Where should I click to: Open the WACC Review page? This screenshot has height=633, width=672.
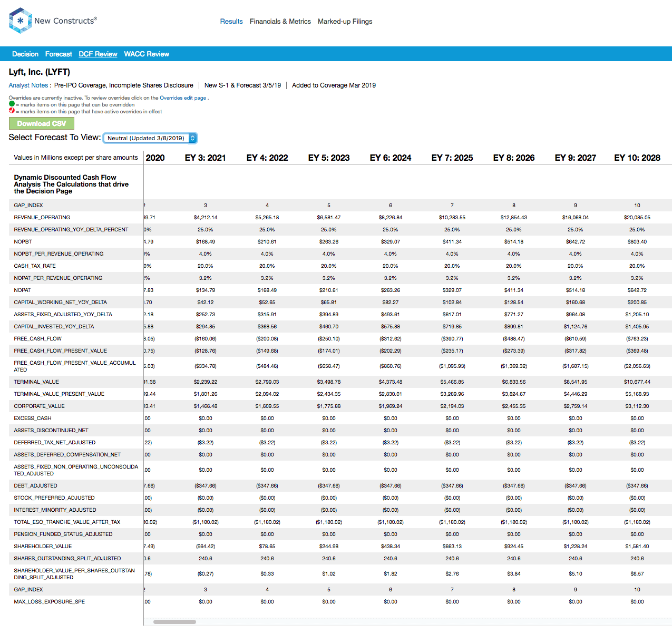(x=147, y=54)
